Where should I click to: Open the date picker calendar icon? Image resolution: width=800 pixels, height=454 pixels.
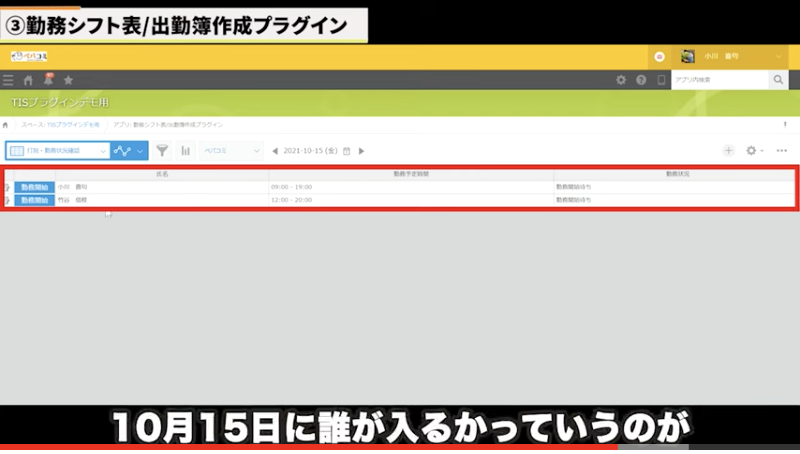(346, 151)
